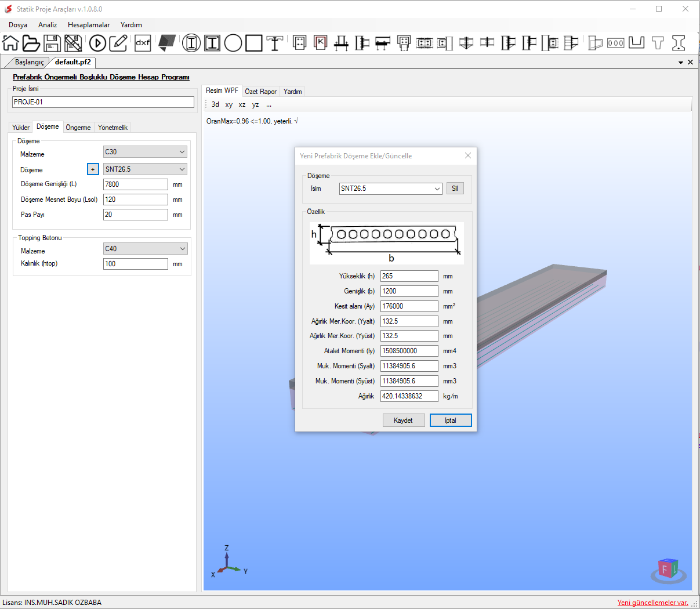Image resolution: width=700 pixels, height=609 pixels.
Task: Open the hollow core slab icon with three holes
Action: tap(615, 43)
